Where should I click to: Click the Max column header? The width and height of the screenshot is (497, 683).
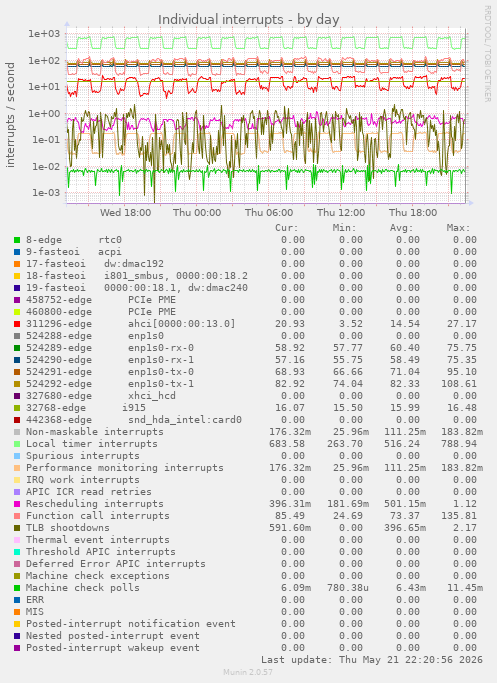[x=458, y=228]
